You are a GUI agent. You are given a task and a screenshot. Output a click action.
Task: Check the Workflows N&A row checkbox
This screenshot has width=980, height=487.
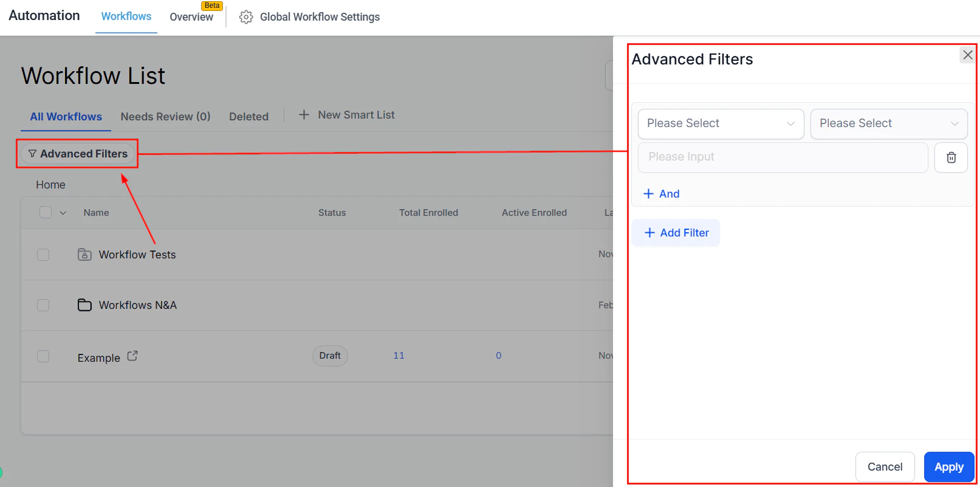(x=43, y=305)
